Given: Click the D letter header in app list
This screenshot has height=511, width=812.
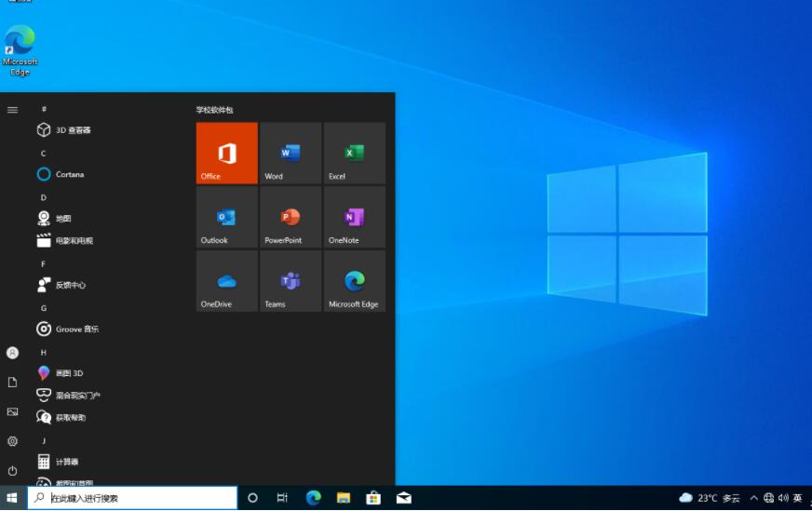Looking at the screenshot, I should point(44,197).
